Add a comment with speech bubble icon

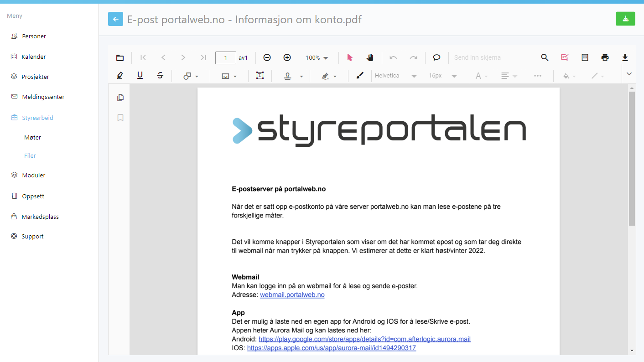[x=436, y=57]
